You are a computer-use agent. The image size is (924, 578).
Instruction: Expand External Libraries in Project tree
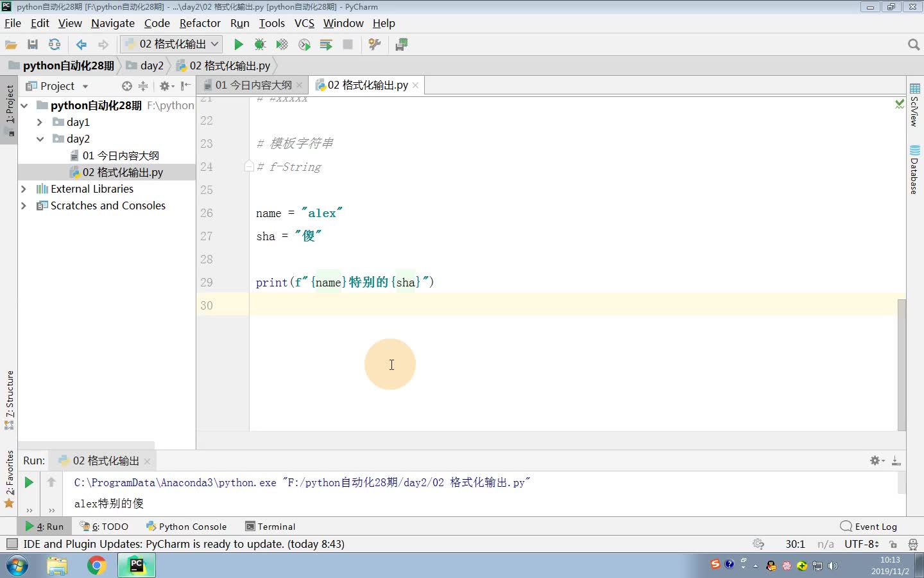(24, 189)
